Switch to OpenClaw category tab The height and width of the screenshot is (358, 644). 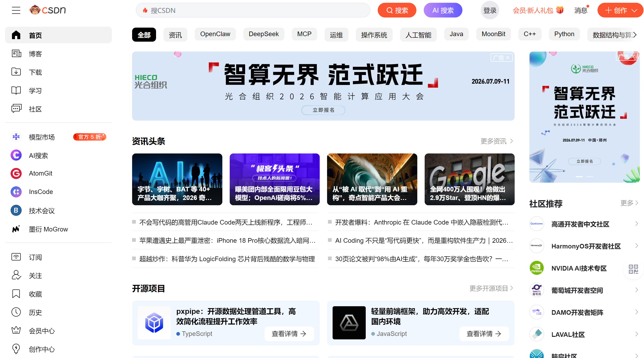[215, 34]
